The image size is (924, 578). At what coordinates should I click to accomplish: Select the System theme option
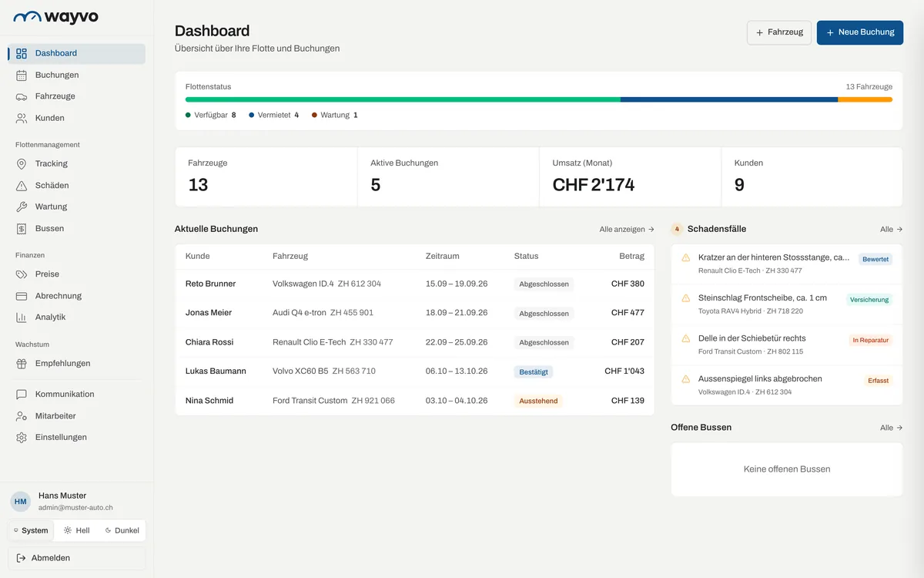pos(32,530)
